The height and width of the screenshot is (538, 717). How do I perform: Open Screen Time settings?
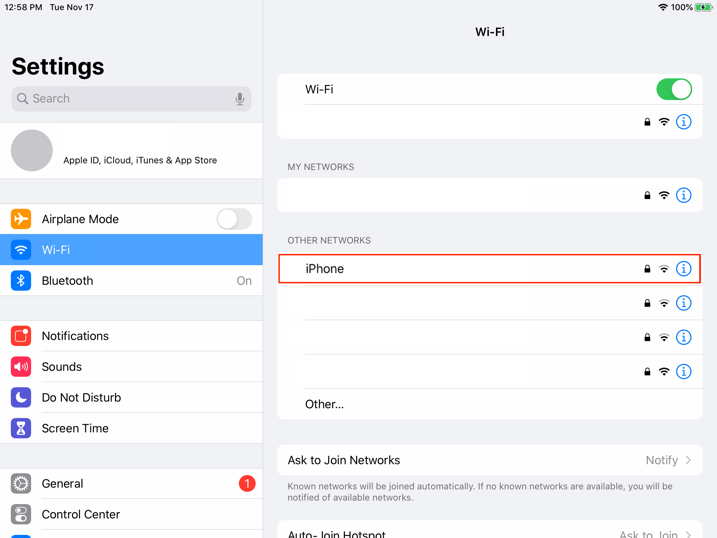coord(131,428)
